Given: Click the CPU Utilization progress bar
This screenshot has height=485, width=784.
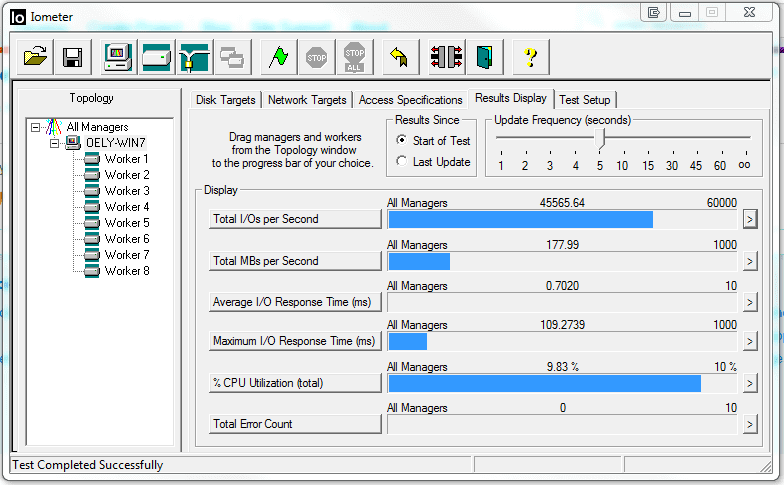Looking at the screenshot, I should [562, 384].
